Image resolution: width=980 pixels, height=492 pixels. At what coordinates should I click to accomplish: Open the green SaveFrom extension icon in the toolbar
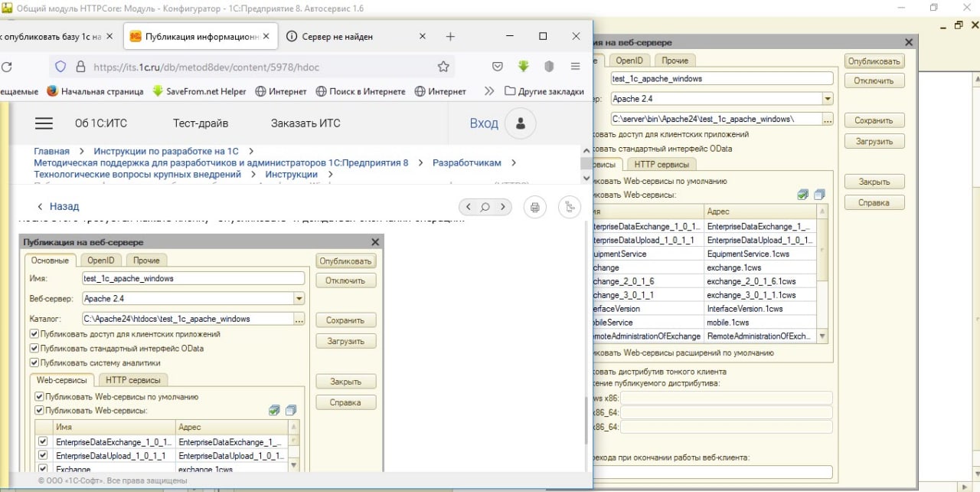pyautogui.click(x=524, y=67)
